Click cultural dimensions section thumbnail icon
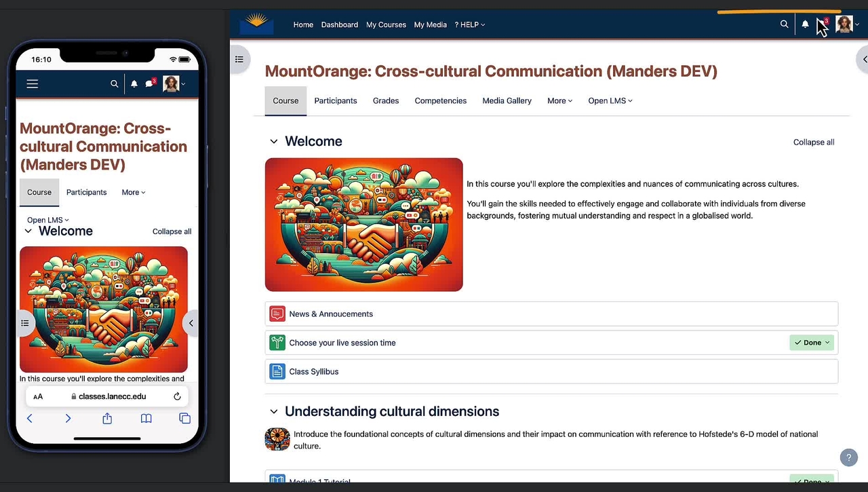Viewport: 868px width, 492px height. tap(277, 439)
